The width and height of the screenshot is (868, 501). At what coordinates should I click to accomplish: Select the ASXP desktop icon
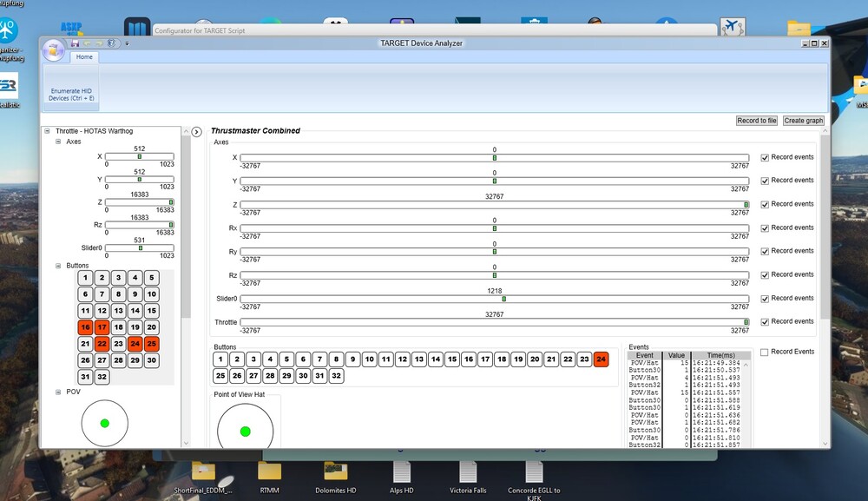[x=71, y=28]
